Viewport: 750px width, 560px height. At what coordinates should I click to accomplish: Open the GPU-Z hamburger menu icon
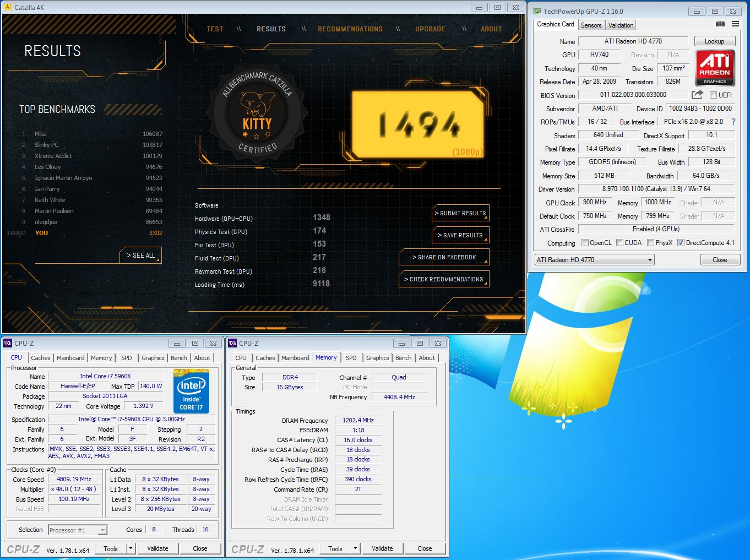tap(735, 24)
